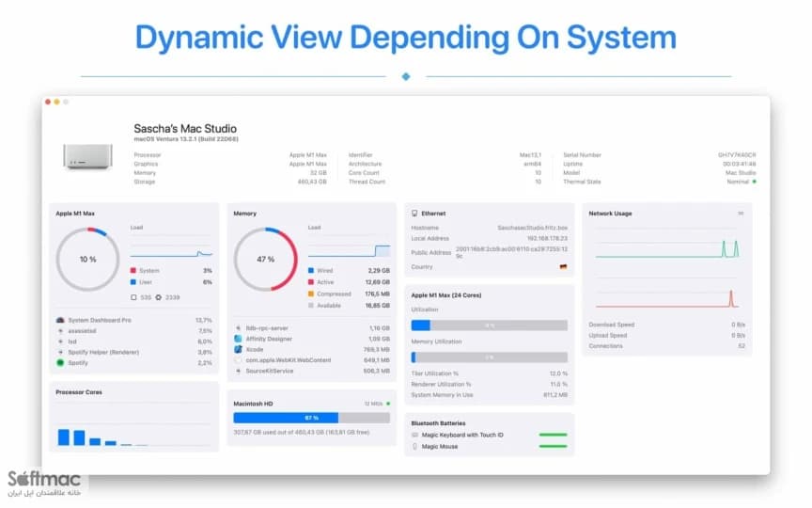The width and height of the screenshot is (812, 508).
Task: Click the Processor Cores bar chart
Action: point(133,425)
